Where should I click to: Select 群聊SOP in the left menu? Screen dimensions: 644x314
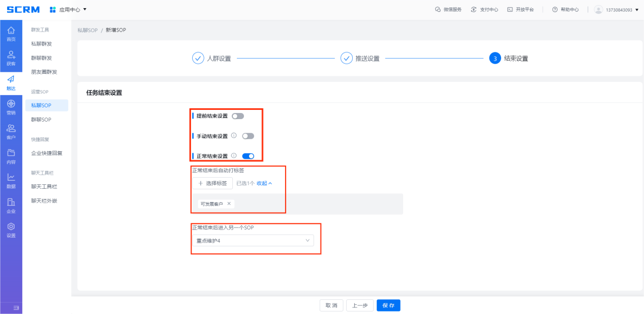(41, 120)
